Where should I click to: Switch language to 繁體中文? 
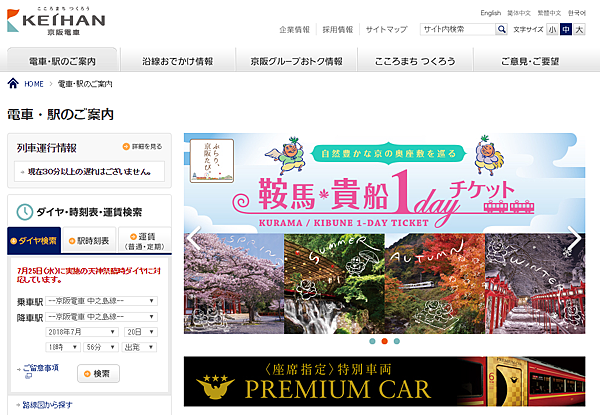(x=549, y=13)
